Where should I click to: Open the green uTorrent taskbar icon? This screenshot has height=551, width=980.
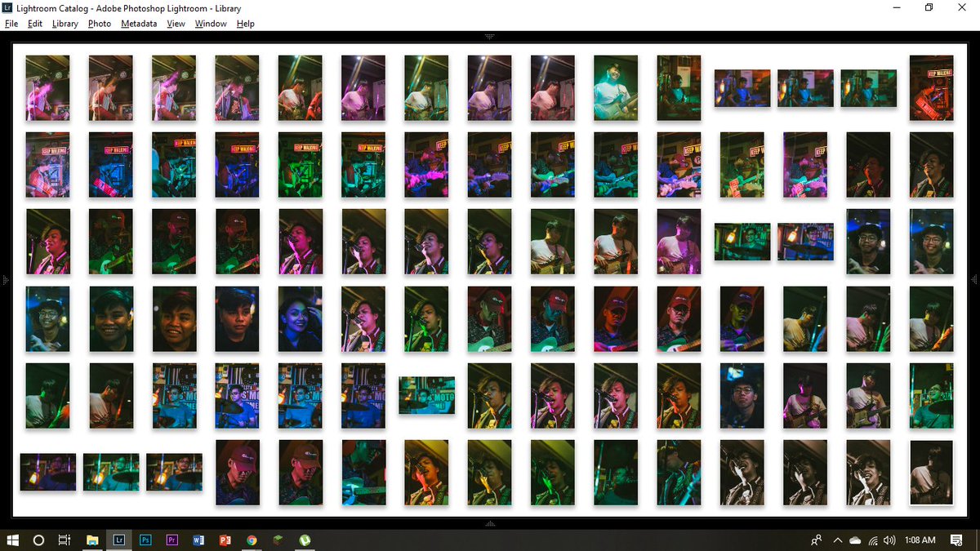pos(305,540)
